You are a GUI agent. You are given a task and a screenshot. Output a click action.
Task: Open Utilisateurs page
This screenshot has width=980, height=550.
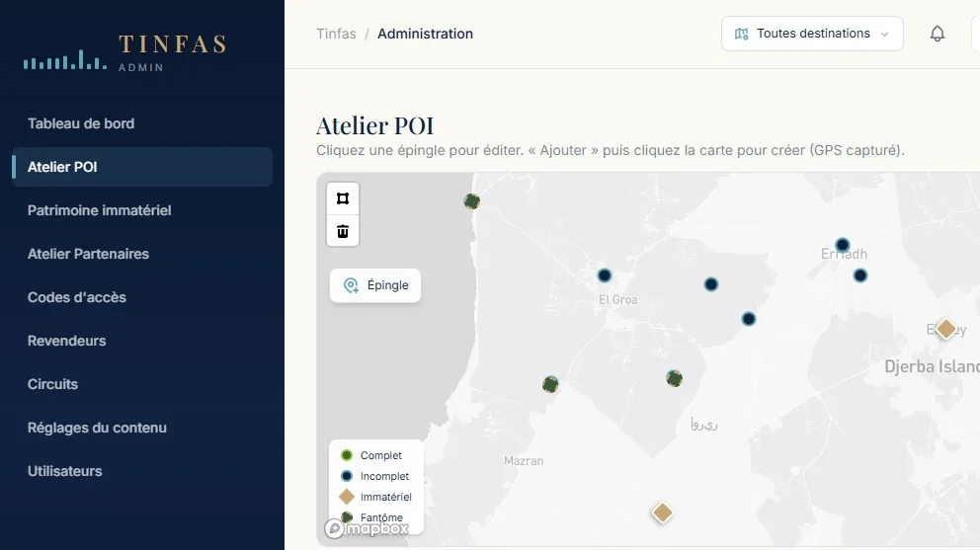[x=142, y=471]
